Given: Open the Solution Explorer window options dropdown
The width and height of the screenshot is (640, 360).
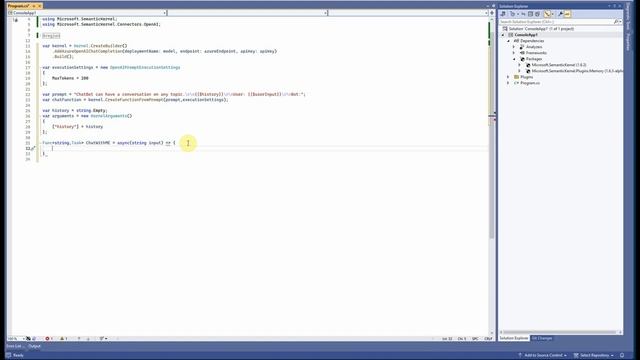Looking at the screenshot, I should pos(609,6).
